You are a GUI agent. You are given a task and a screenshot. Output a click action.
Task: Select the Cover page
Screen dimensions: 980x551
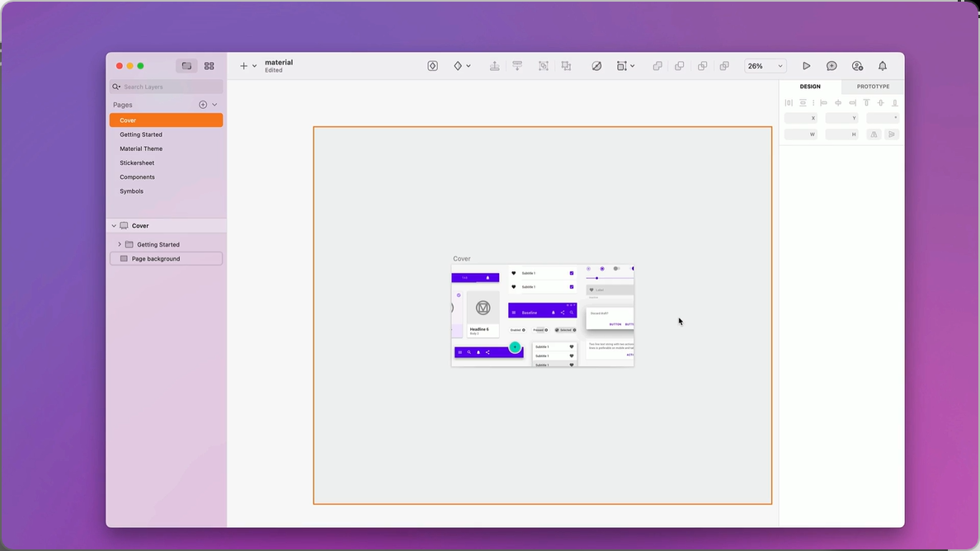pyautogui.click(x=167, y=120)
